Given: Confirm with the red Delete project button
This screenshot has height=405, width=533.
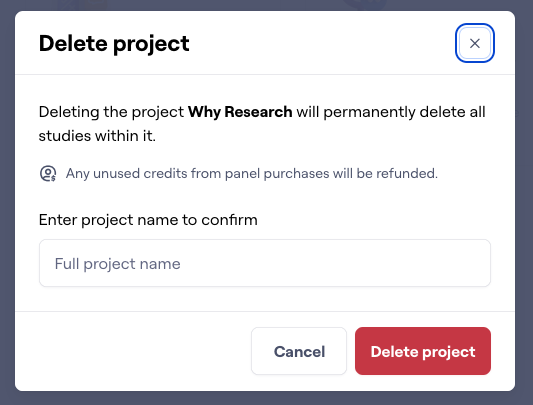Looking at the screenshot, I should [x=423, y=351].
